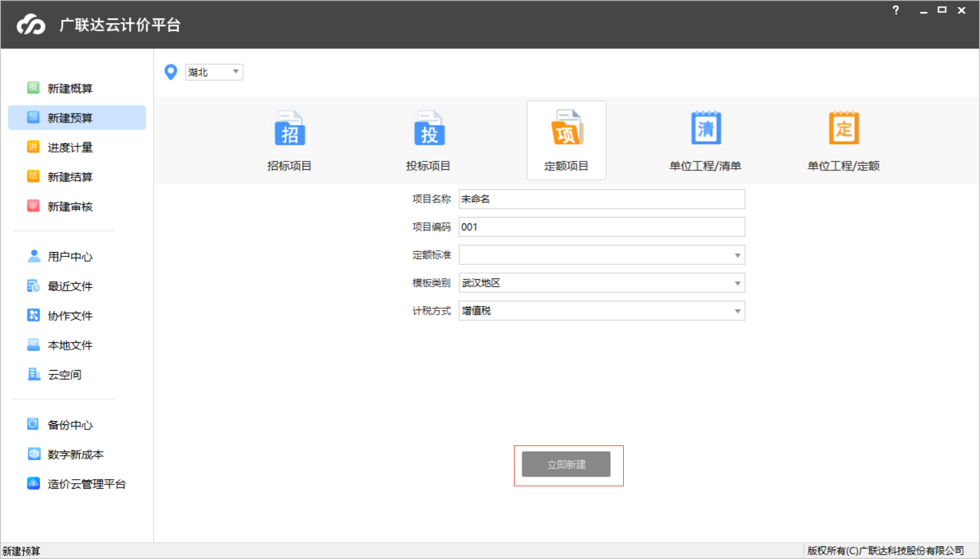Click 版权所有(C)广联达科技股份有限公司 status text
This screenshot has height=559, width=980.
[886, 551]
